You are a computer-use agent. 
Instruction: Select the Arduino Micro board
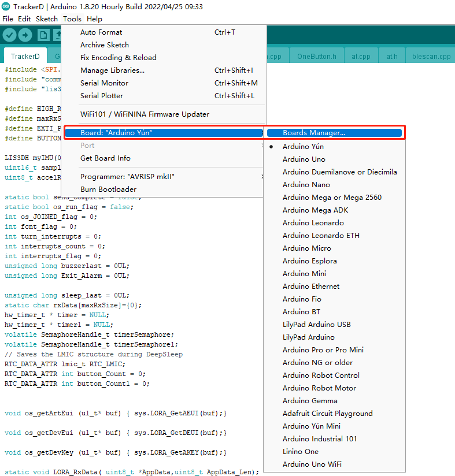(x=334, y=248)
